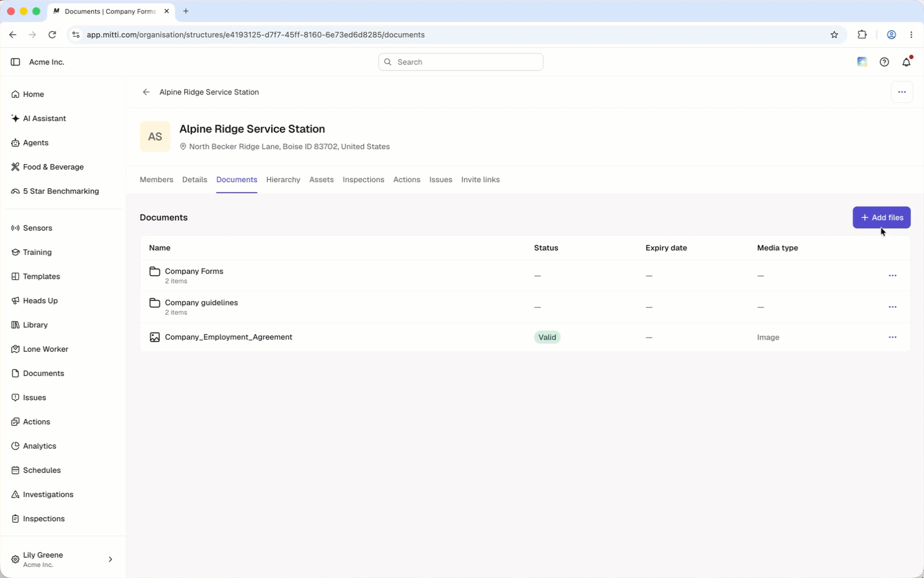Go to Analytics section
924x578 pixels.
(34, 446)
